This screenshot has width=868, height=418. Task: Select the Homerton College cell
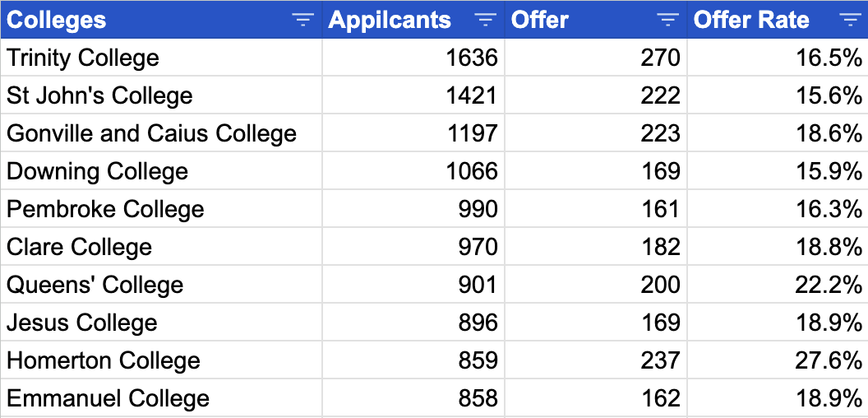coord(104,360)
